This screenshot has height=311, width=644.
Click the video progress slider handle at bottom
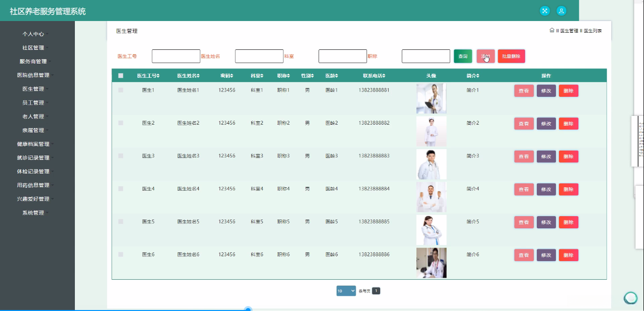tap(248, 309)
